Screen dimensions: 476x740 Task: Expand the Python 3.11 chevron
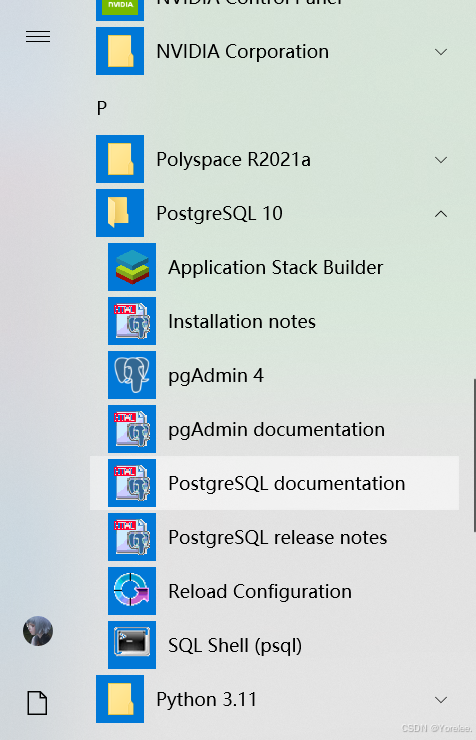pyautogui.click(x=441, y=699)
